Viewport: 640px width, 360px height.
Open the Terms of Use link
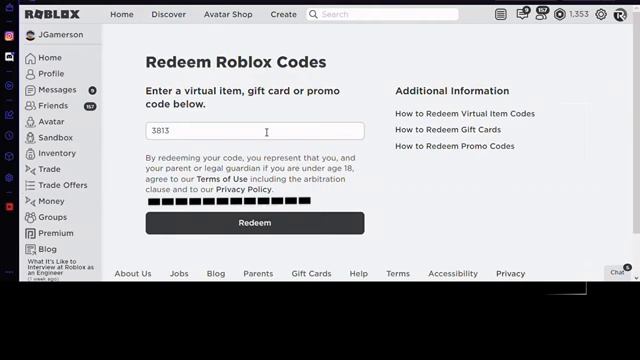coord(222,179)
